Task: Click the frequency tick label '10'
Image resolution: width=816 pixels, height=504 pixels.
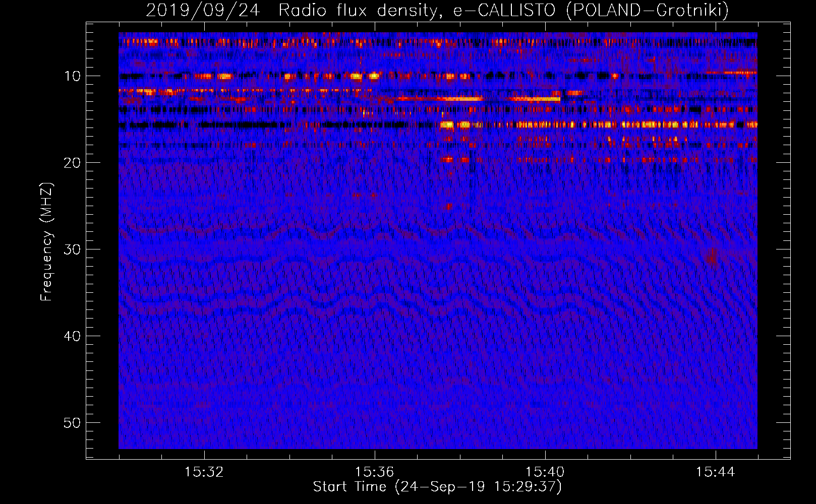Action: [73, 76]
